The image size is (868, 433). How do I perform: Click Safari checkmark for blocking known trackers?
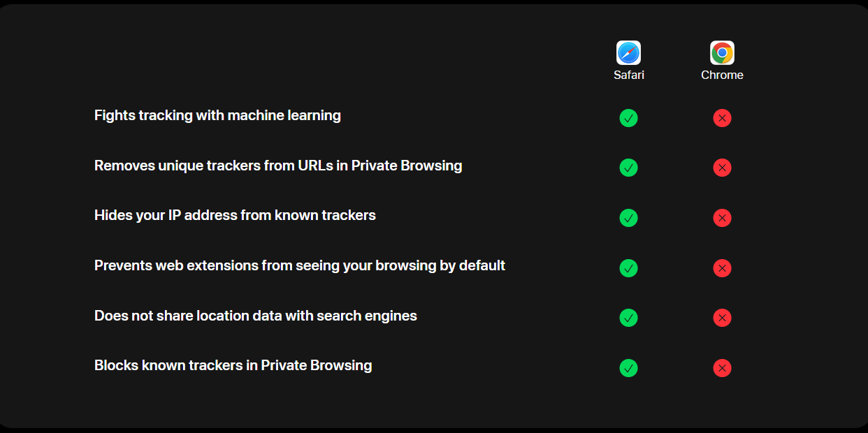(x=628, y=368)
